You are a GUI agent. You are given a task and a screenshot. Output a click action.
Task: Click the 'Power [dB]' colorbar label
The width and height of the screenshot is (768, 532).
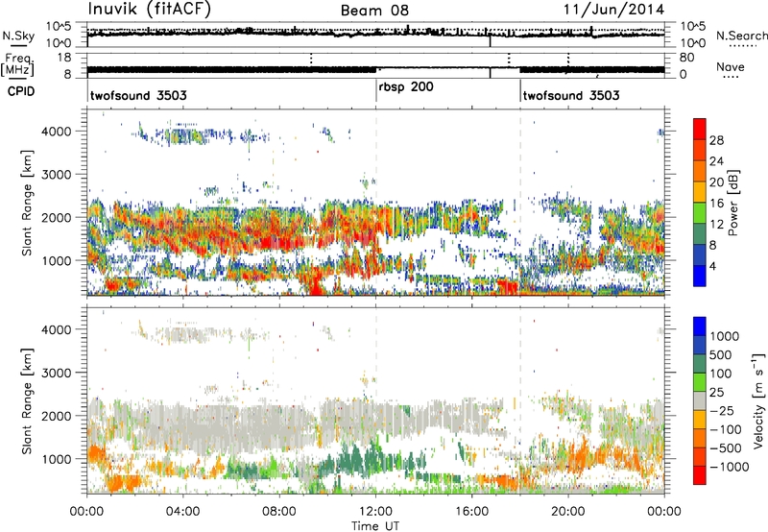pyautogui.click(x=733, y=203)
